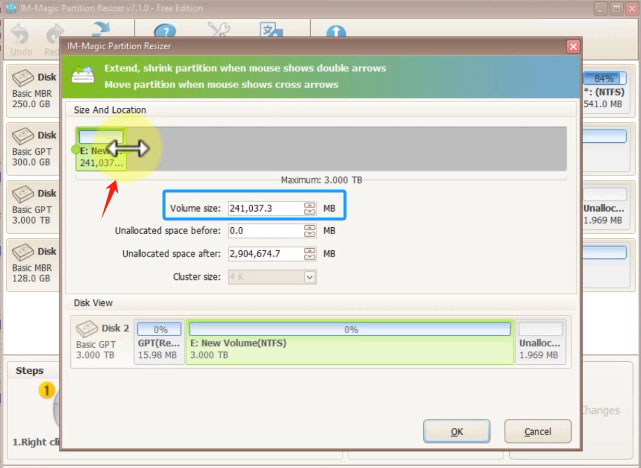Click the 300.0 GB Basic GPT disk icon
The width and height of the screenshot is (641, 468).
[23, 136]
